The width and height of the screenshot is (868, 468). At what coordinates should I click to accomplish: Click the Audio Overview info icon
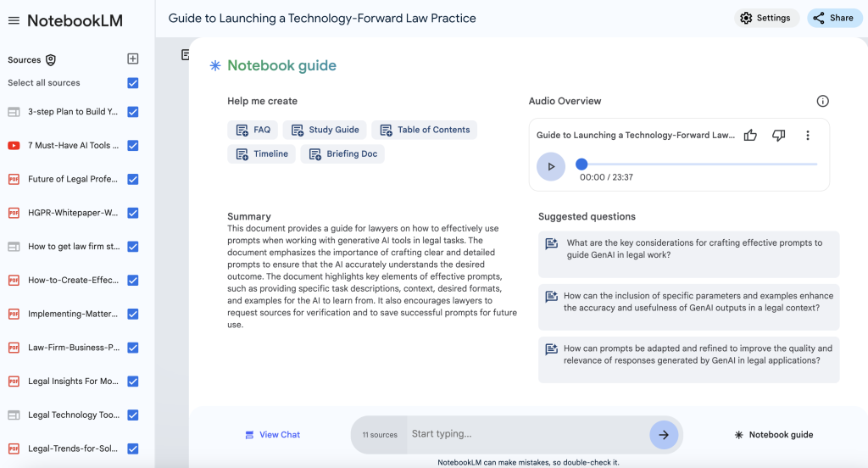(822, 101)
